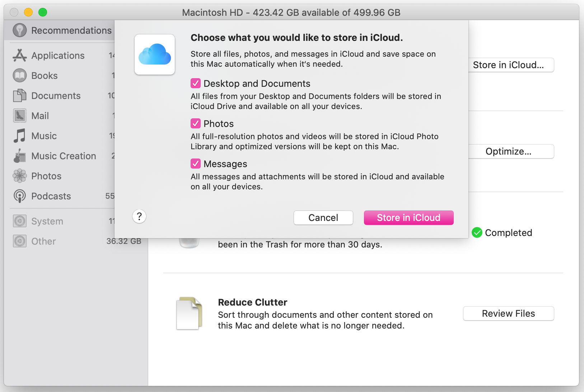The height and width of the screenshot is (392, 584).
Task: Click the System gear icon
Action: click(20, 221)
